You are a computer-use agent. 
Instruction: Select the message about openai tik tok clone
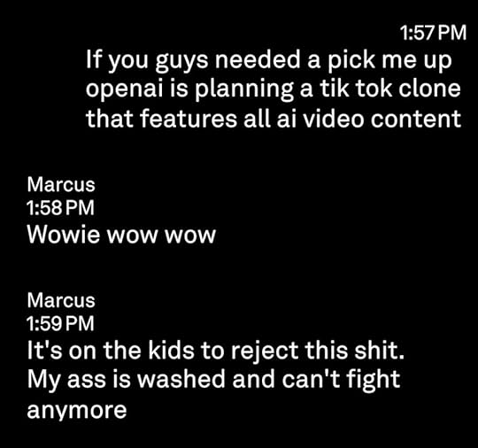(x=274, y=89)
